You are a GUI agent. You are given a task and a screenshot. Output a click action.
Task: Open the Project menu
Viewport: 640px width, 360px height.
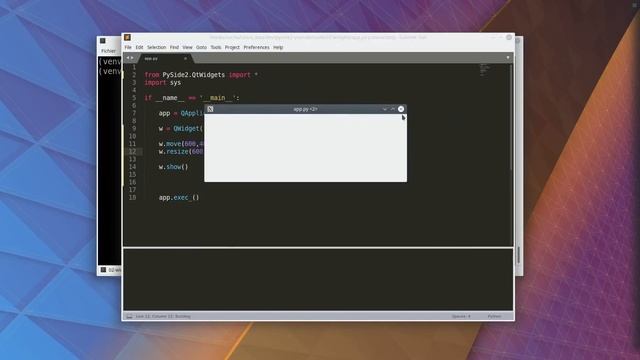point(232,47)
